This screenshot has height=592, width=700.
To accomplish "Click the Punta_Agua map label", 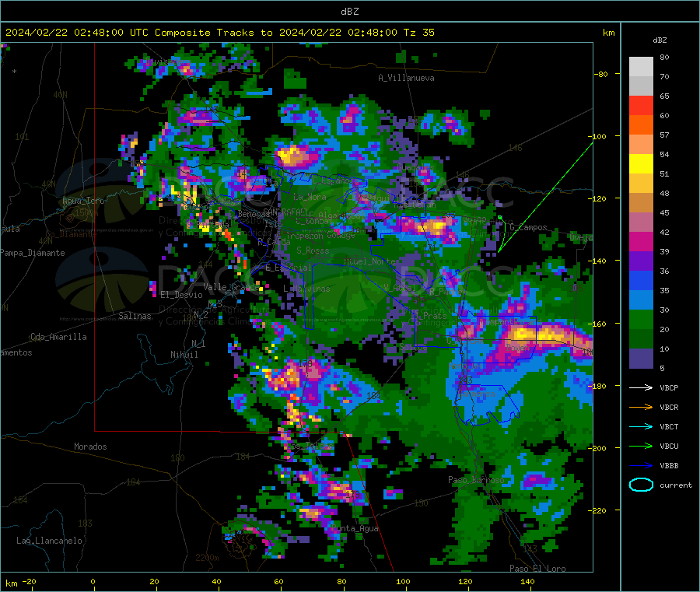I will point(355,528).
